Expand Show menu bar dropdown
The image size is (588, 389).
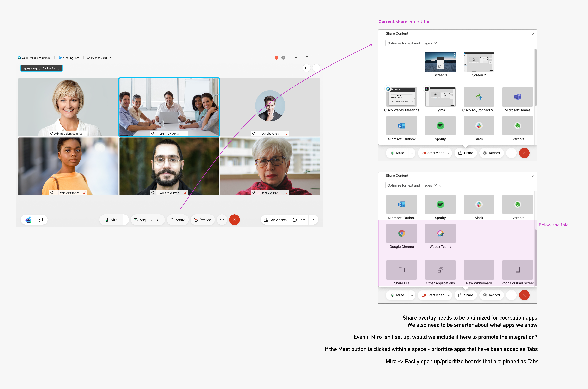tap(99, 58)
